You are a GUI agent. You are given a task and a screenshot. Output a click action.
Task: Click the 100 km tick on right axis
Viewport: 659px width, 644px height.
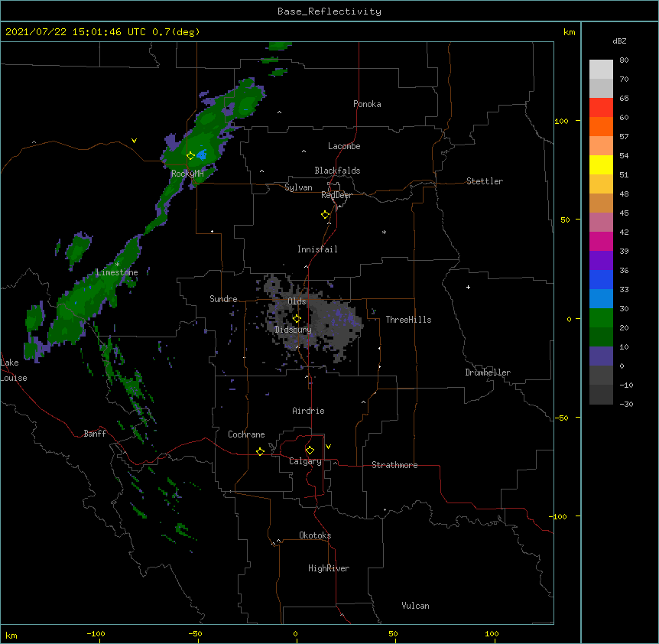pyautogui.click(x=561, y=121)
